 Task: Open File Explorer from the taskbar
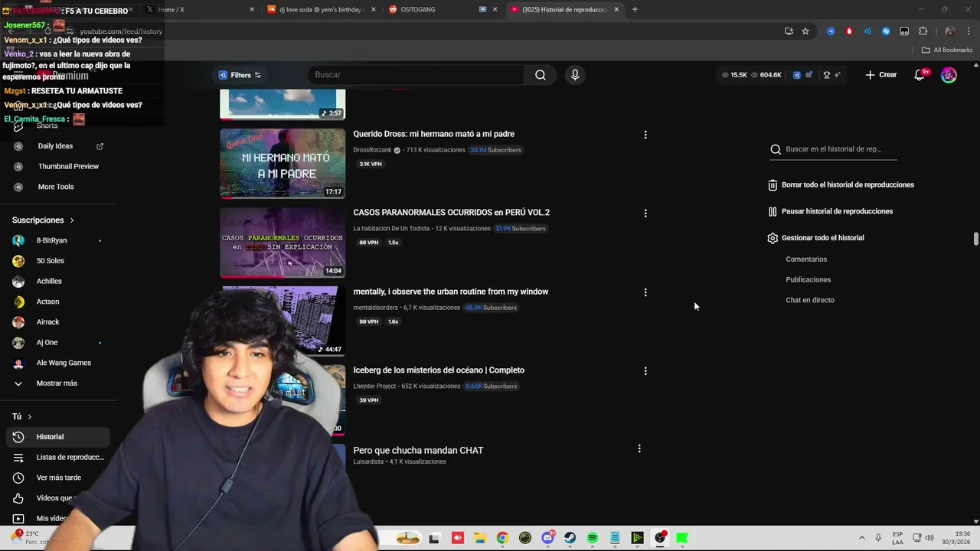click(x=480, y=538)
